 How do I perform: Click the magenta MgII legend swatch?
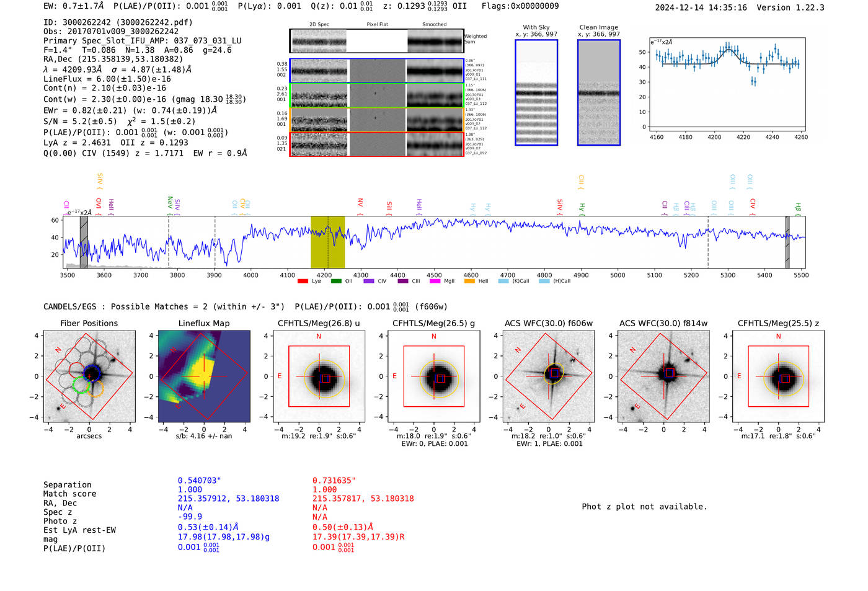click(x=436, y=281)
